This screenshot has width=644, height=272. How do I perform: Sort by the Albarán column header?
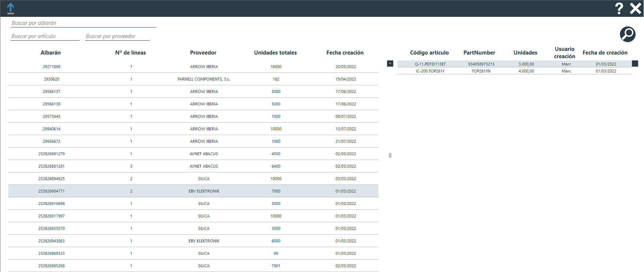(50, 53)
